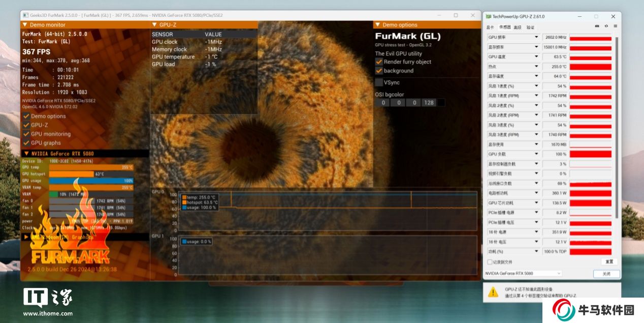
Task: Collapse the Demo monitor panel triangle
Action: coord(25,24)
